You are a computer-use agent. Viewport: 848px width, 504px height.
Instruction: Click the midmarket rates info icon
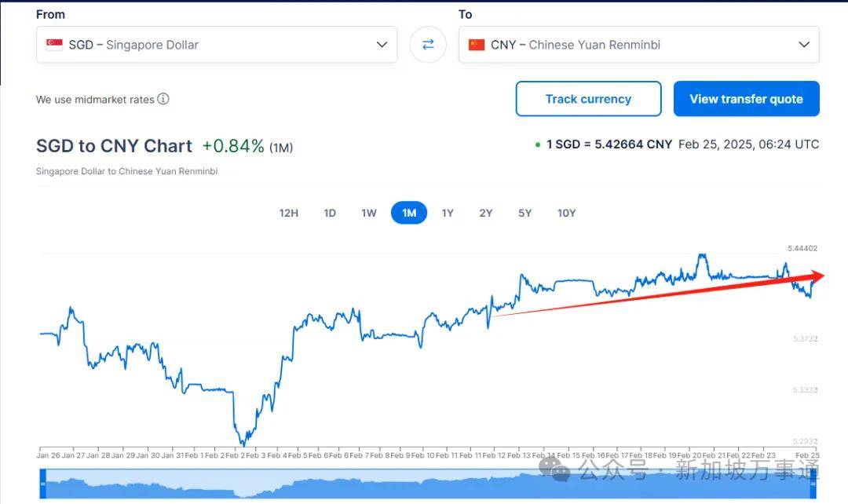pyautogui.click(x=163, y=99)
